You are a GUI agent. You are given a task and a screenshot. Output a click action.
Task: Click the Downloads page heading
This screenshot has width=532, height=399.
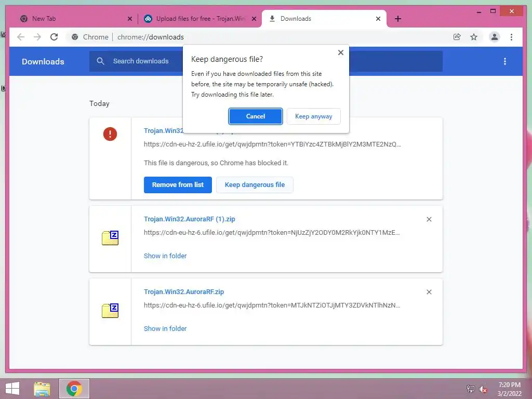(43, 61)
